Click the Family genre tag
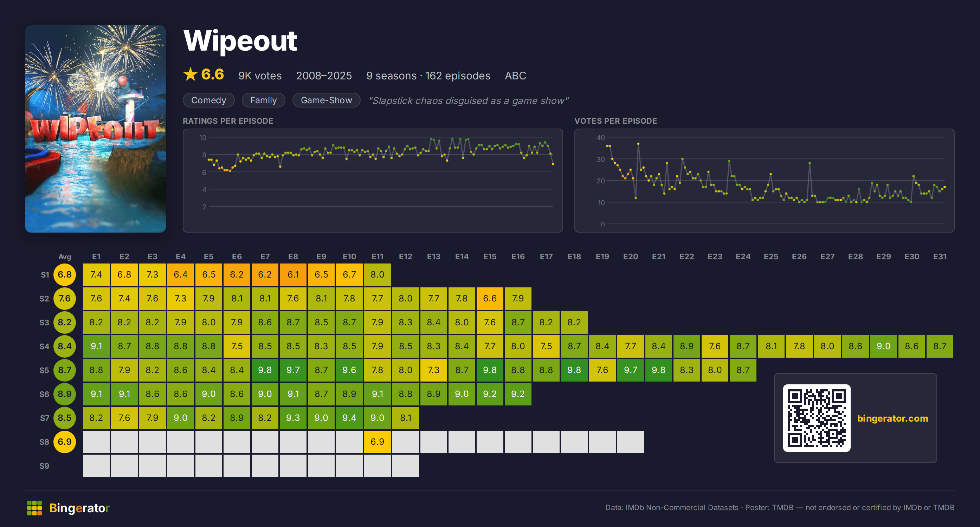980x527 pixels. 263,100
